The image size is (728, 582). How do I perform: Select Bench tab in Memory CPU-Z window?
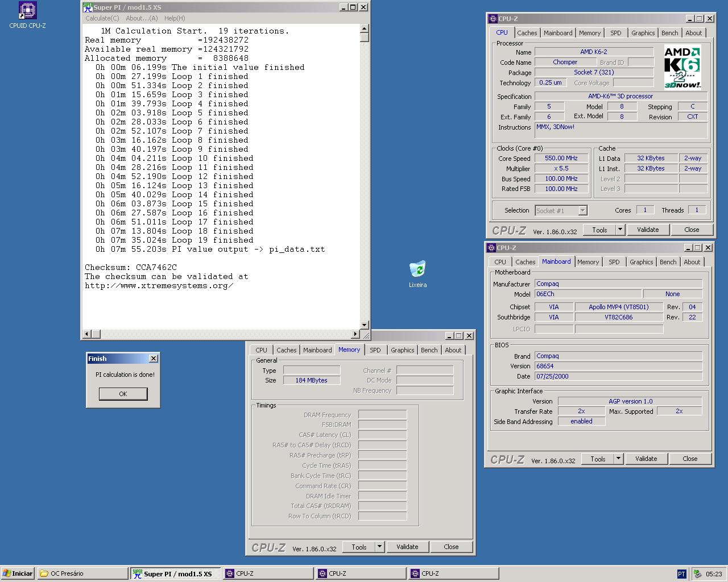coord(429,350)
